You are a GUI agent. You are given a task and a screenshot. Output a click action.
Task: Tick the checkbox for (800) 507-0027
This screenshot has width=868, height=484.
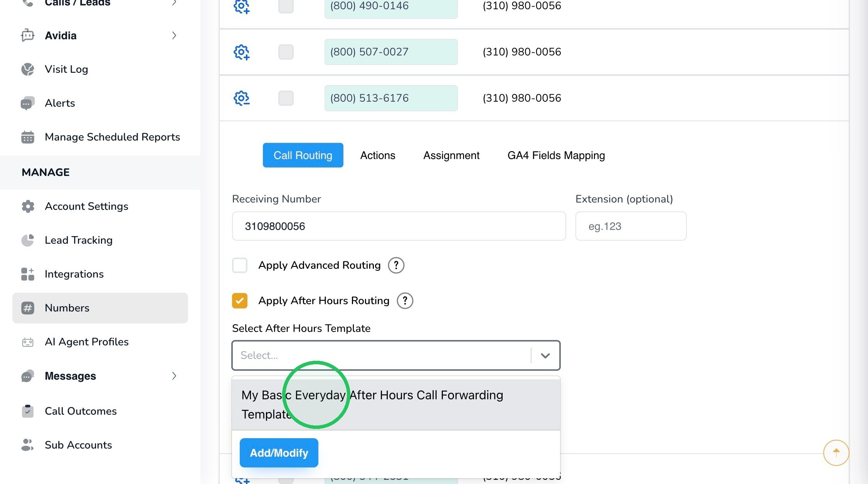click(x=286, y=52)
